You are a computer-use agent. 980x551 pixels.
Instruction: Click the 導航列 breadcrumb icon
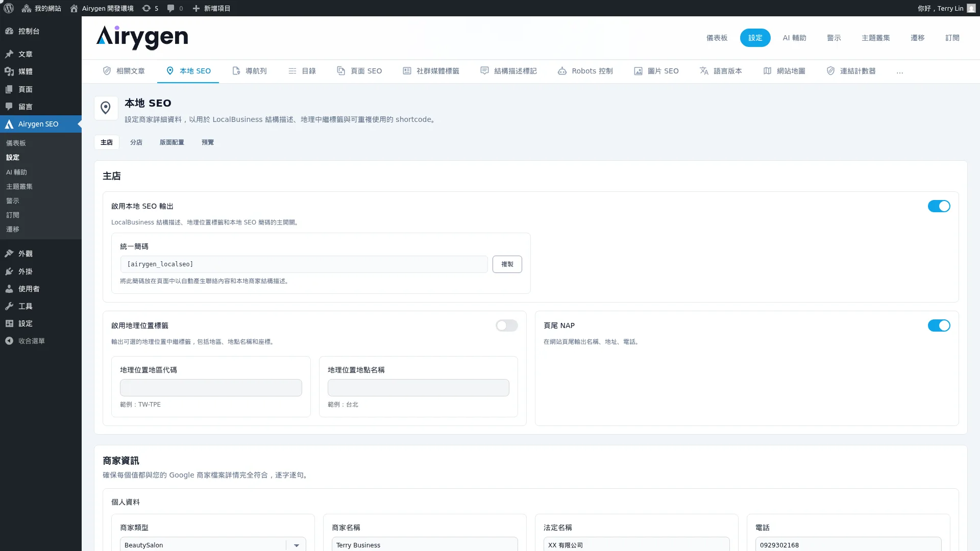coord(236,71)
